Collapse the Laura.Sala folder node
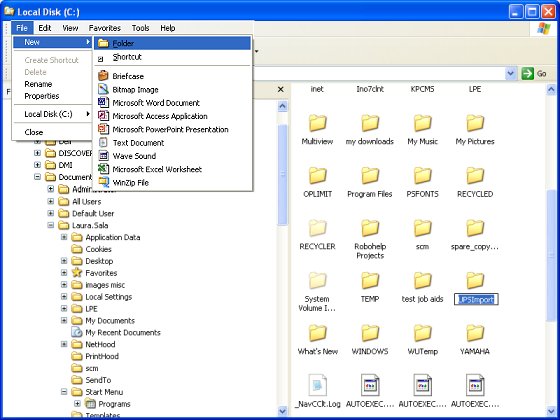This screenshot has height=420, width=560. [51, 225]
